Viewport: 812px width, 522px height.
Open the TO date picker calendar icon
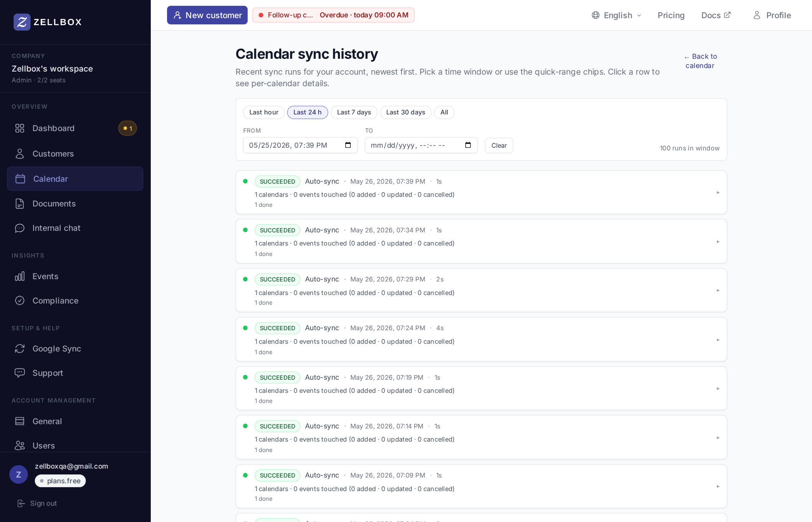point(468,145)
